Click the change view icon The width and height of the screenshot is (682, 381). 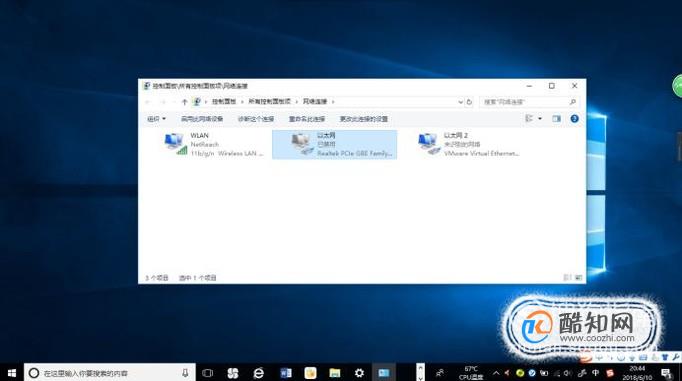529,118
